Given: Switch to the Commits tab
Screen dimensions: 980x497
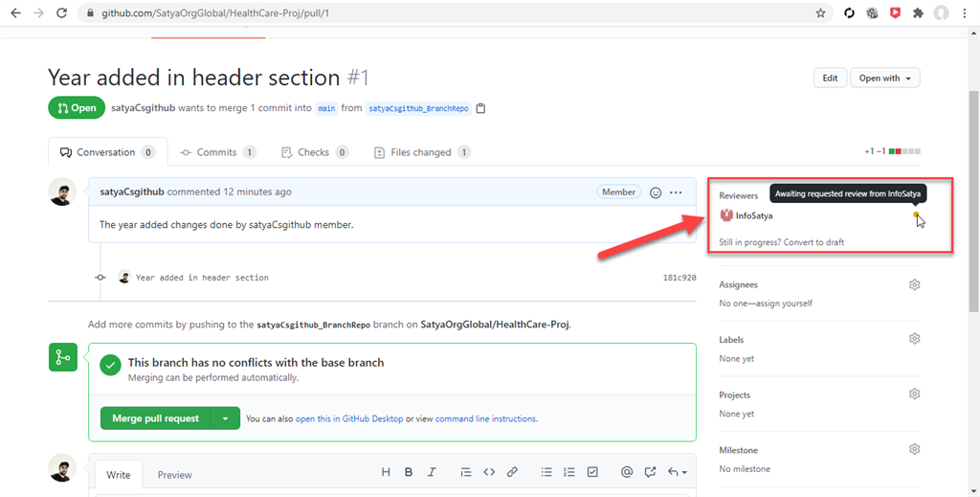Looking at the screenshot, I should pos(218,152).
